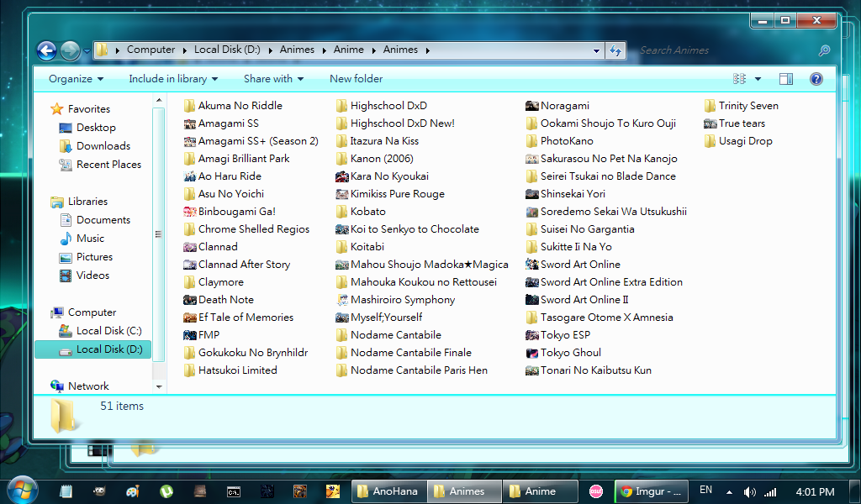Open the Command Prompt taskbar icon
This screenshot has height=504, width=861.
coord(234,491)
